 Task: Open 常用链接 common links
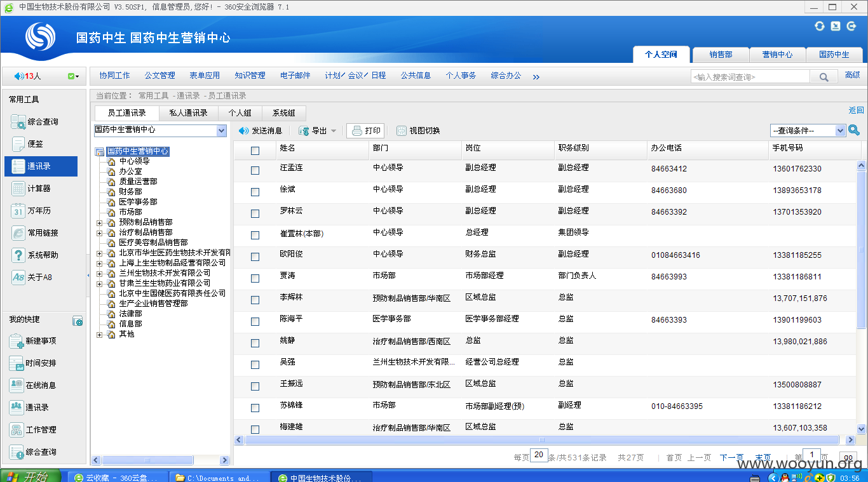coord(36,233)
